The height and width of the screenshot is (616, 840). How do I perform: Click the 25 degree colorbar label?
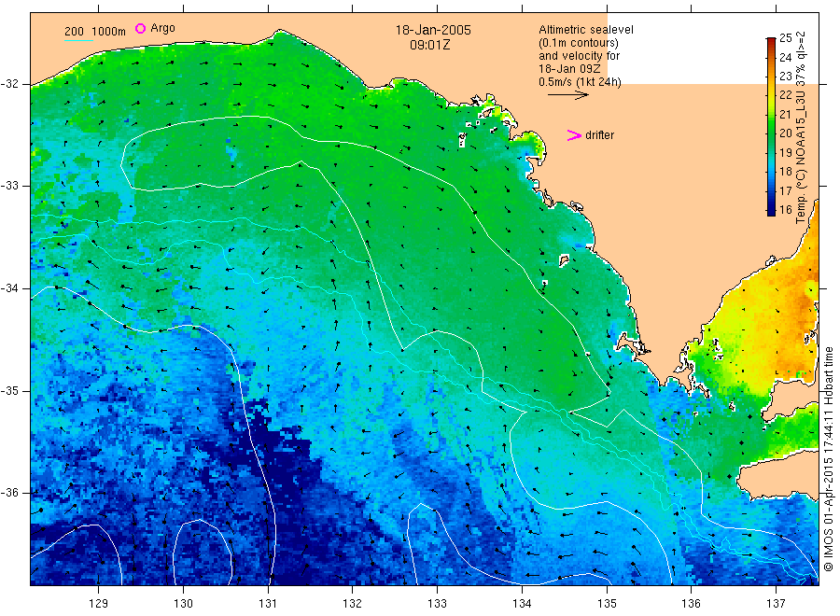785,38
